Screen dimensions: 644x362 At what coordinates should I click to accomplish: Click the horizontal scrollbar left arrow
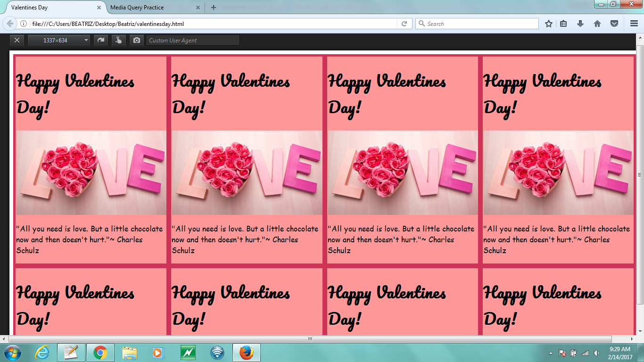(x=4, y=339)
